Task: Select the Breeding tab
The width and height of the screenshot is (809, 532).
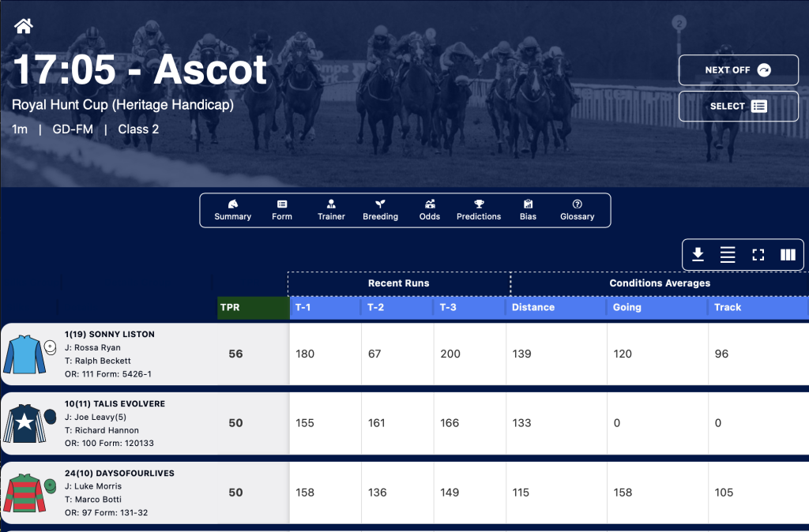Action: (x=380, y=210)
